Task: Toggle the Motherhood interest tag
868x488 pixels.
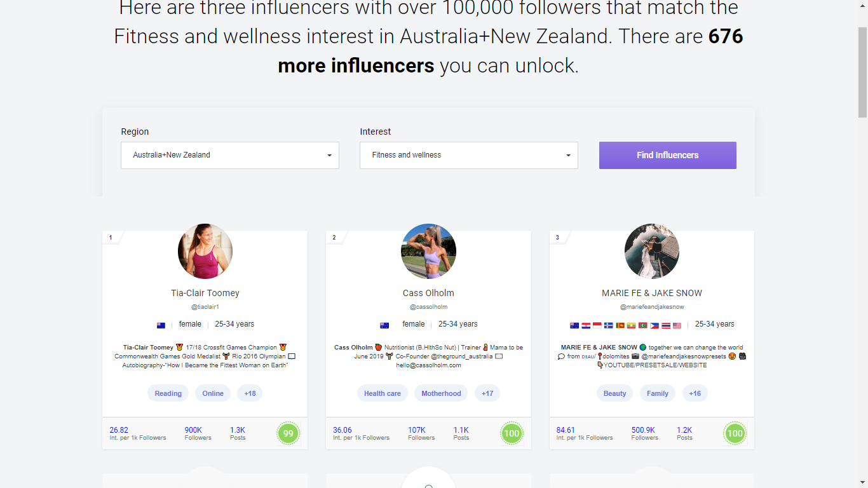Action: click(441, 393)
